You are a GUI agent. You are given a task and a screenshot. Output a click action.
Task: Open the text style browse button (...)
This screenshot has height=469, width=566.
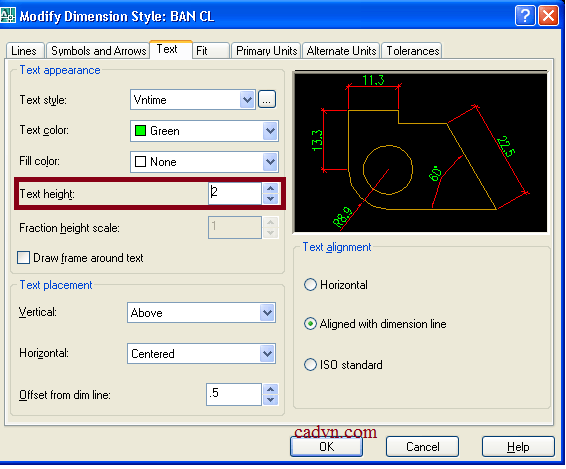pos(267,100)
